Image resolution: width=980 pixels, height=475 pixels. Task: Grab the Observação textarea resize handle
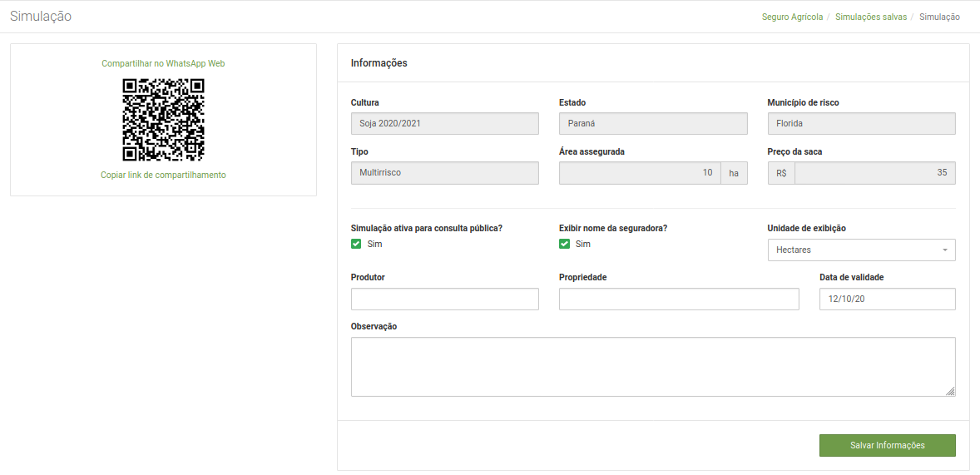(950, 391)
